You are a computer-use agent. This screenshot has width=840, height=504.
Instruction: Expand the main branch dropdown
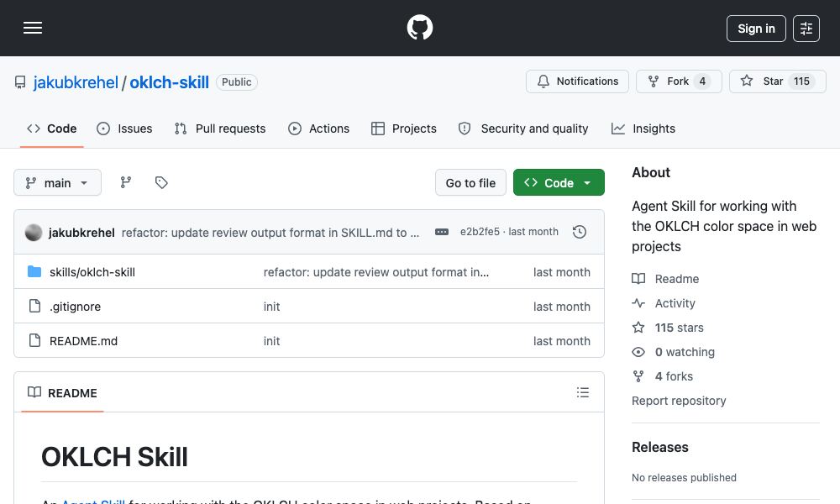tap(57, 182)
